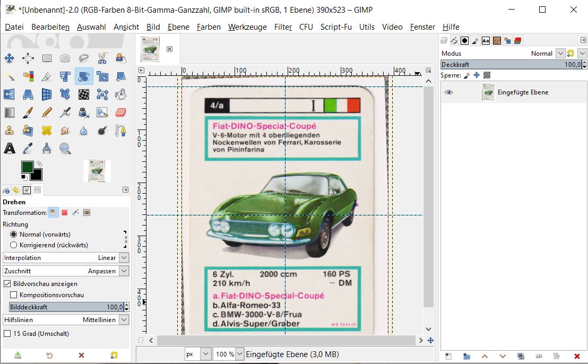Enable the Kompositionsvorschau checkbox
588x364 pixels.
14,295
